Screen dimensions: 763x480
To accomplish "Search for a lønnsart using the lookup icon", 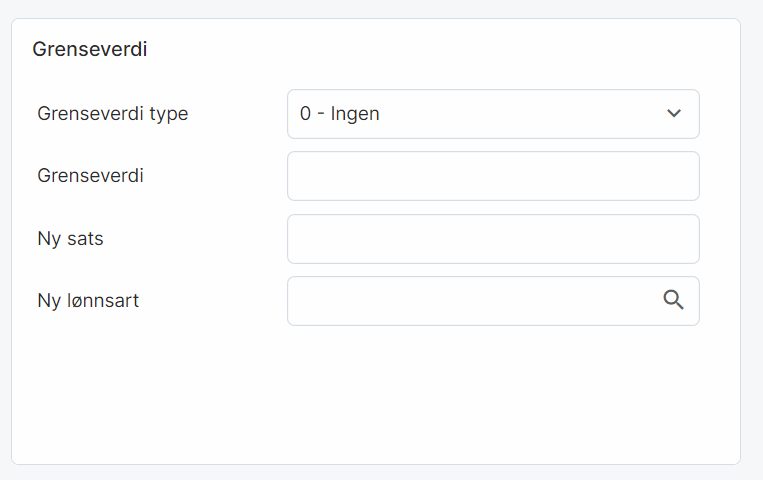I will (x=674, y=300).
